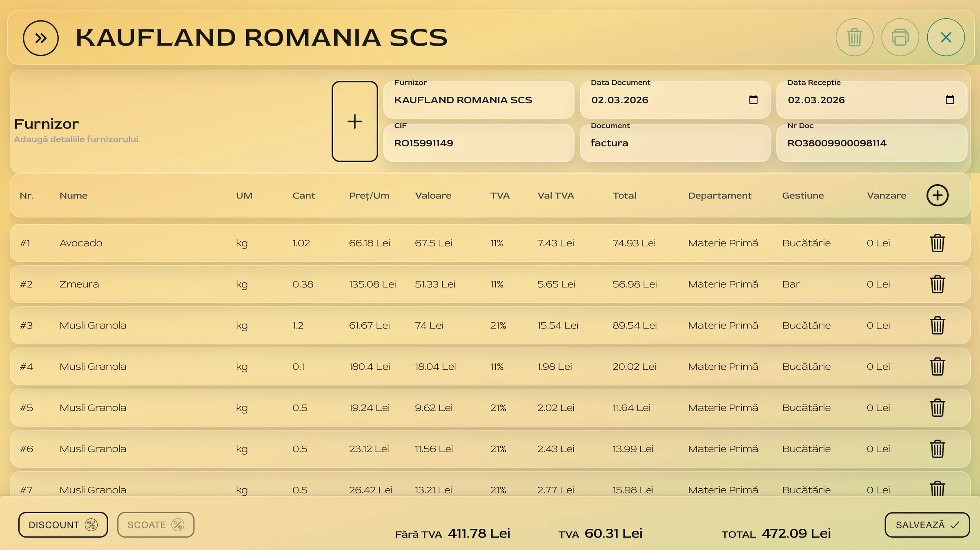
Task: Click the Departament column header
Action: (719, 196)
